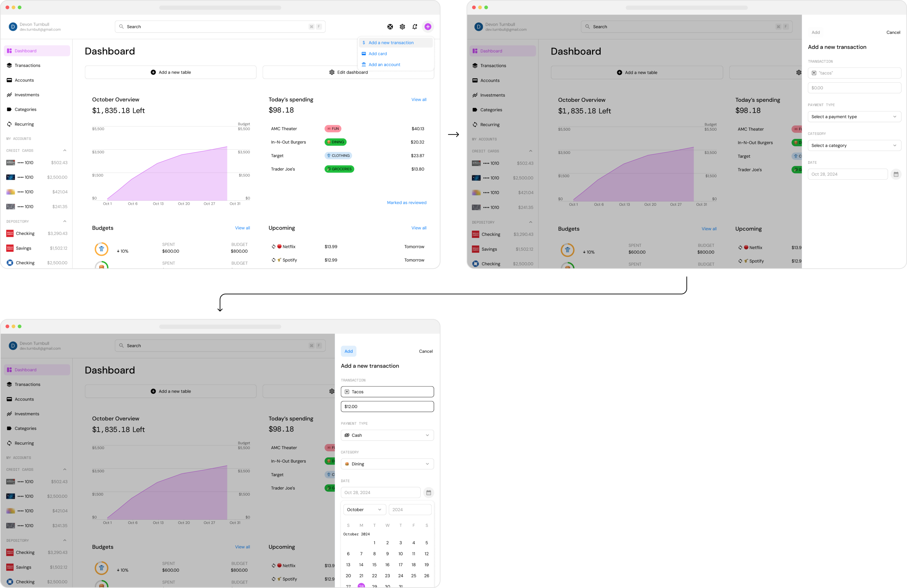Click the GROCERIES tag on Trader Joe's

point(339,169)
